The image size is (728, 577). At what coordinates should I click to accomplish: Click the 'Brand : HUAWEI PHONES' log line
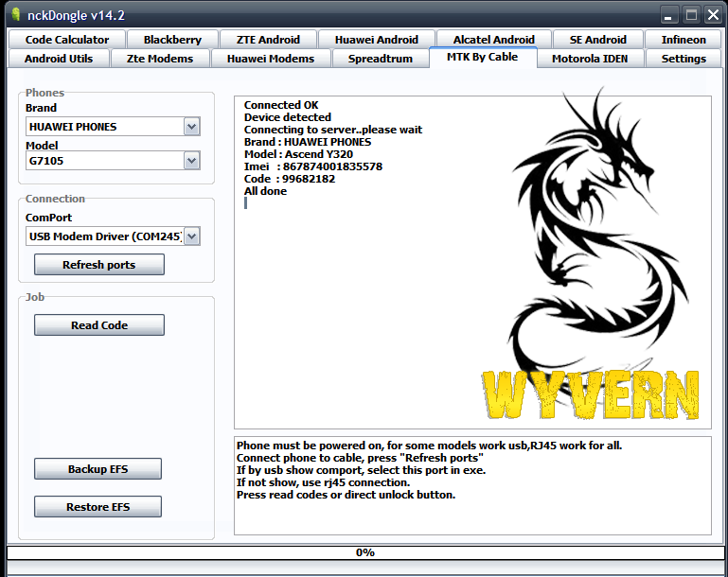tap(308, 142)
